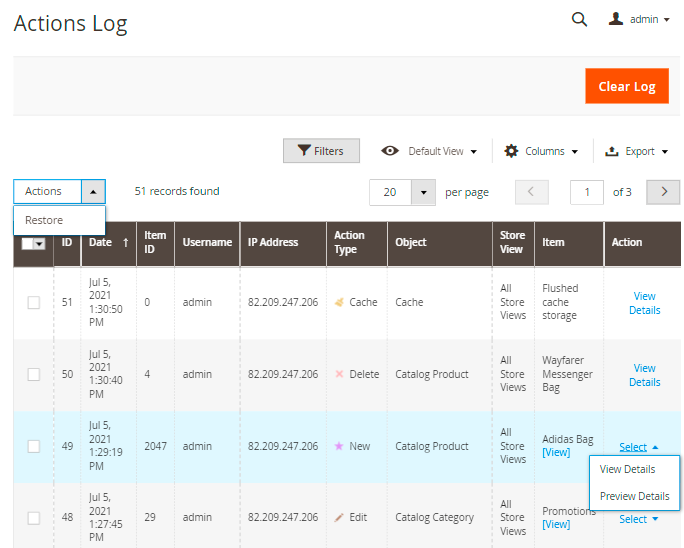Expand the Select dropdown for Promotions row
Screen dimensions: 684x548
click(638, 519)
